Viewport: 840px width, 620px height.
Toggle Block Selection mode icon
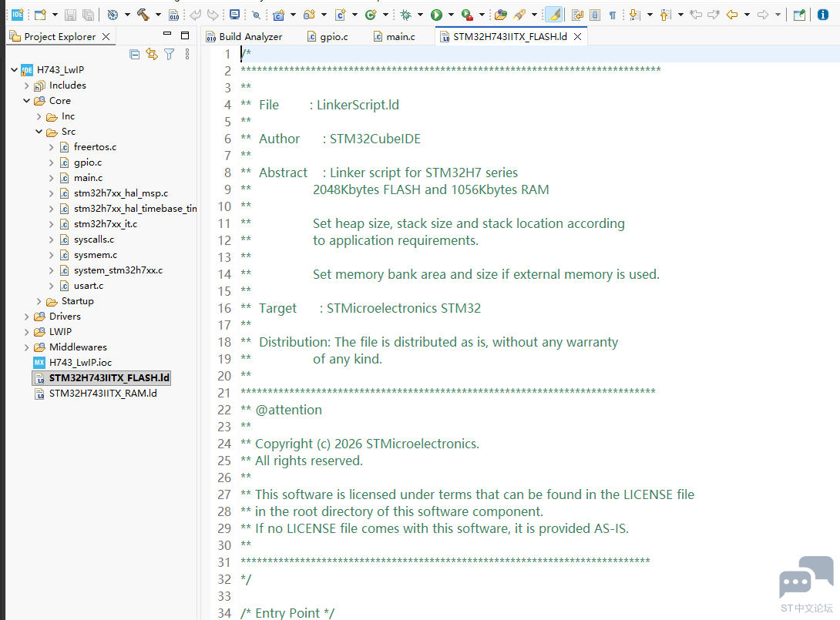click(x=595, y=15)
